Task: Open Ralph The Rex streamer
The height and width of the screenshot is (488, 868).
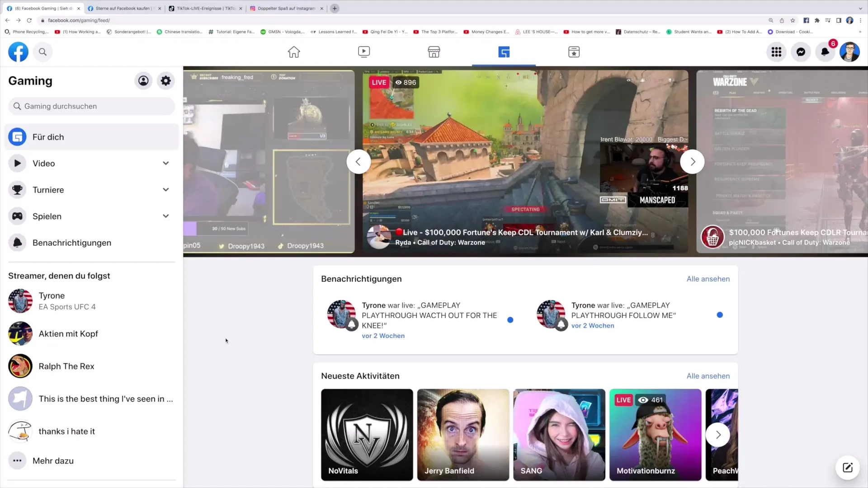Action: (91, 366)
